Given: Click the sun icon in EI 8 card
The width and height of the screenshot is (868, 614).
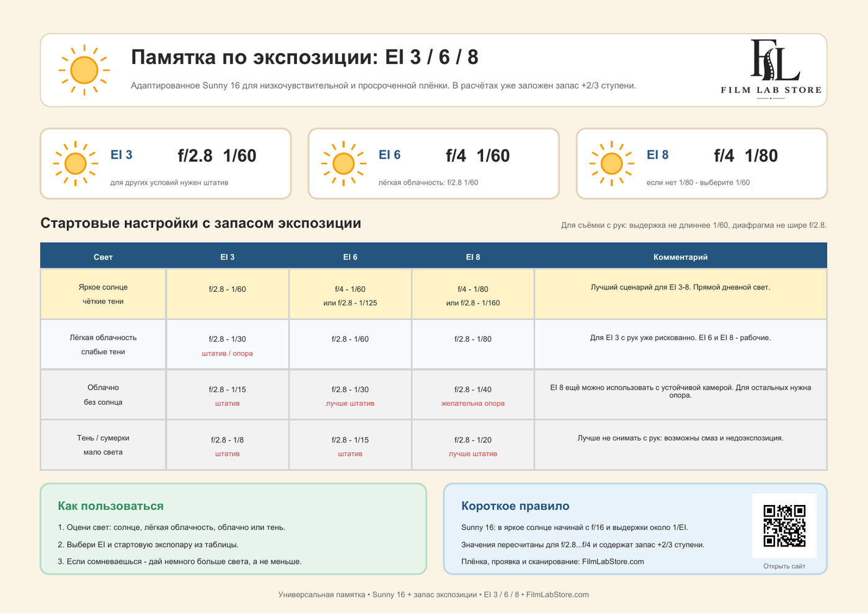Looking at the screenshot, I should [611, 164].
